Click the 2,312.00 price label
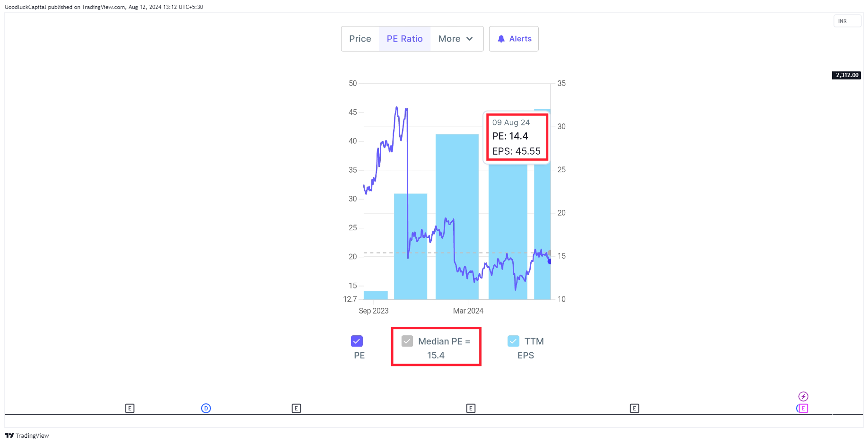The image size is (868, 444). click(846, 75)
